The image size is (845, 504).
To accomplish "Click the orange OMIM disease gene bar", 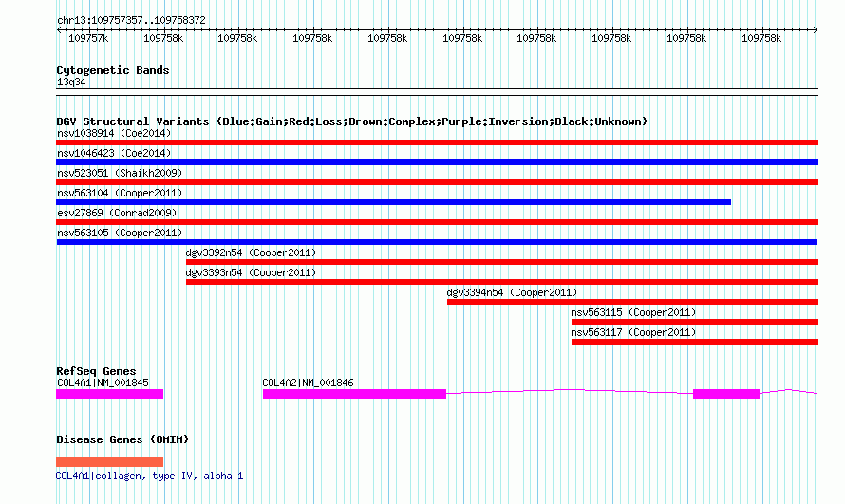I will [109, 462].
